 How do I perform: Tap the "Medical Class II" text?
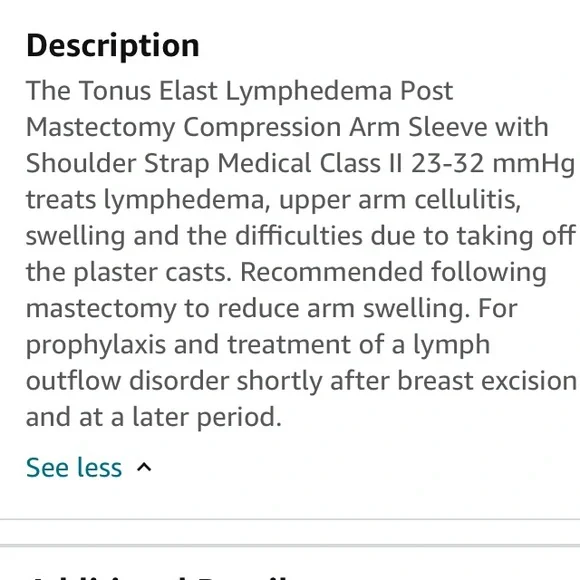[x=310, y=163]
